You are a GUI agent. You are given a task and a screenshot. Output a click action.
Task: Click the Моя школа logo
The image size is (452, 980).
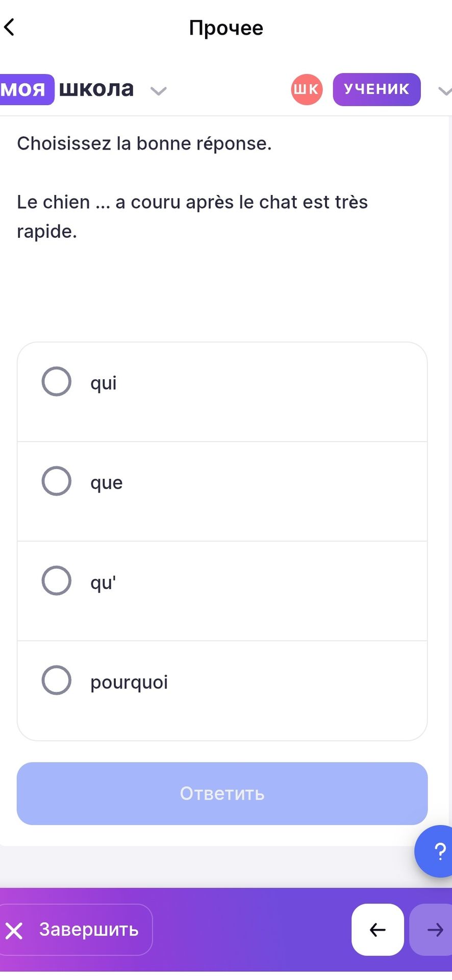tap(67, 89)
